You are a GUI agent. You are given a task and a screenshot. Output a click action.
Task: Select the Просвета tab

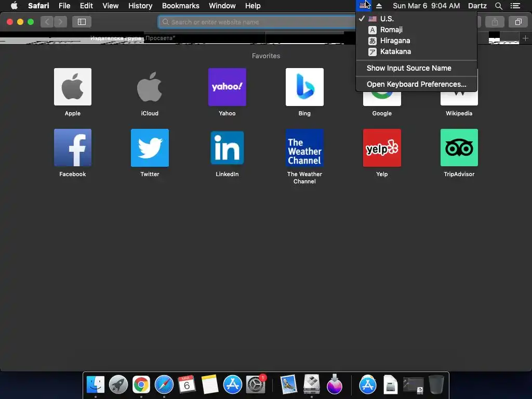click(132, 38)
